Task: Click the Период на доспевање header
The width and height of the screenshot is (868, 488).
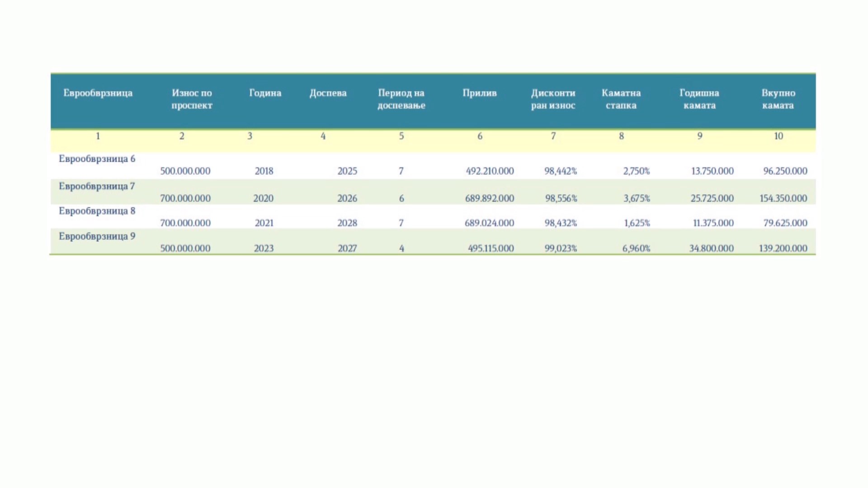Action: [401, 99]
